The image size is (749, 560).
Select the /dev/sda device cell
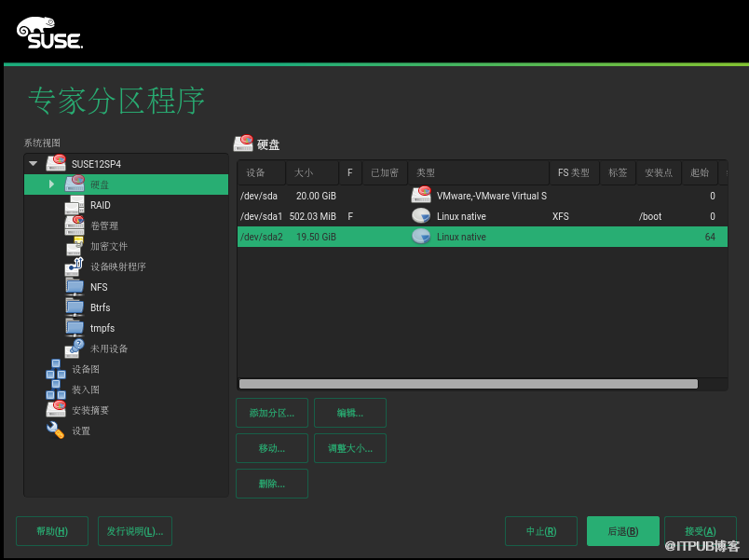point(258,196)
